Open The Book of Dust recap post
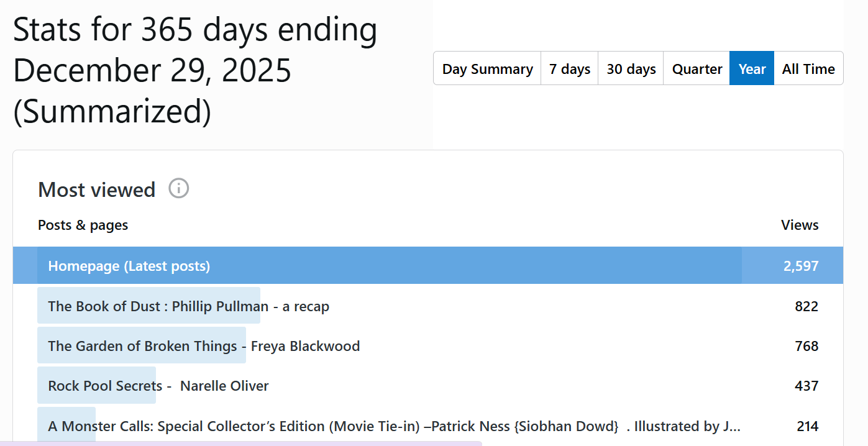868x446 pixels. pos(188,306)
